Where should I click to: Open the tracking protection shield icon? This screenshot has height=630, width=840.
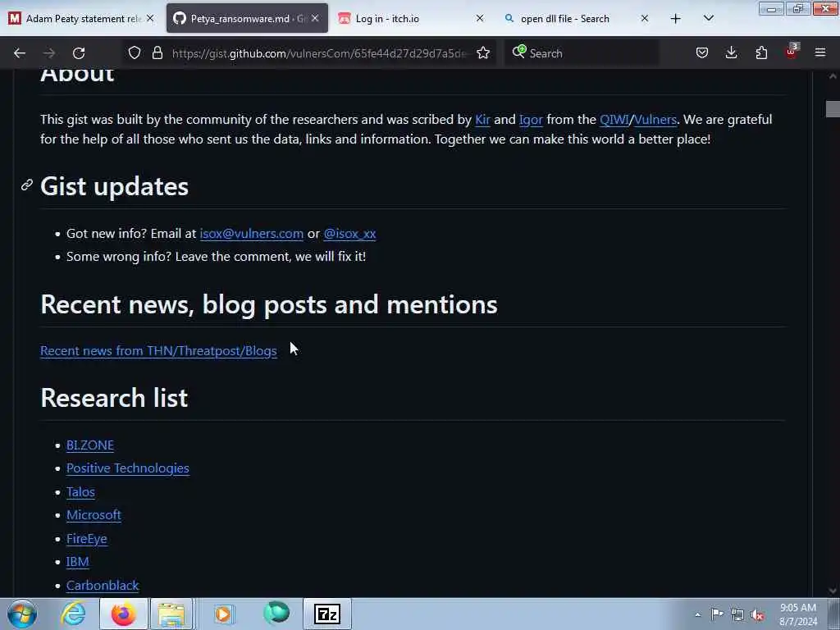coord(135,53)
